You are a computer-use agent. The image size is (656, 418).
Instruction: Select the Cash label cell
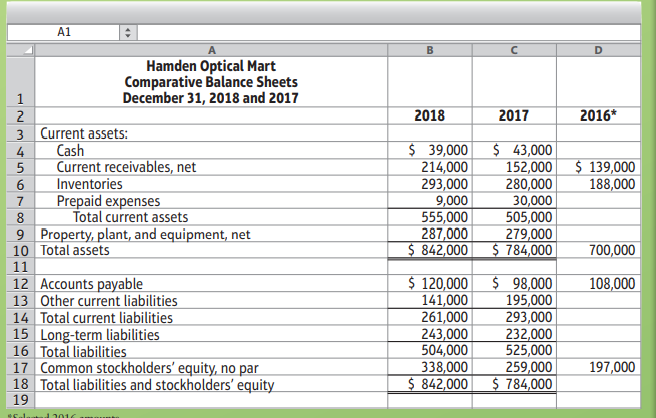coord(211,150)
